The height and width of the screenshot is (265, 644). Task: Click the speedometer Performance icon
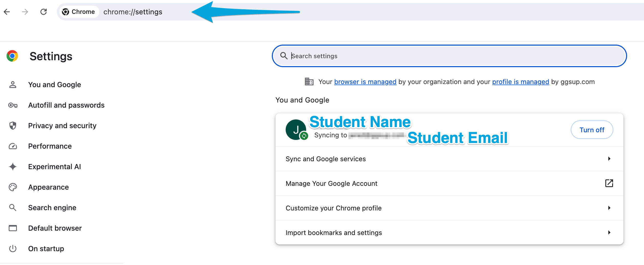13,146
